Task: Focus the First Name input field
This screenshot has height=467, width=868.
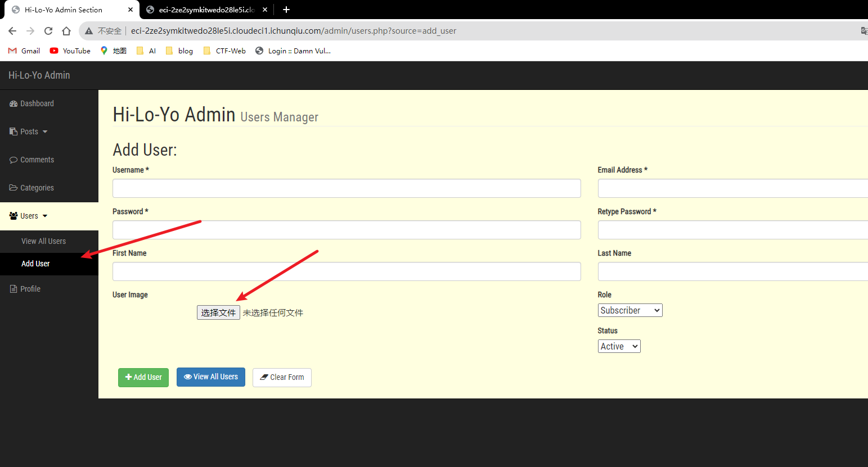Action: 347,271
